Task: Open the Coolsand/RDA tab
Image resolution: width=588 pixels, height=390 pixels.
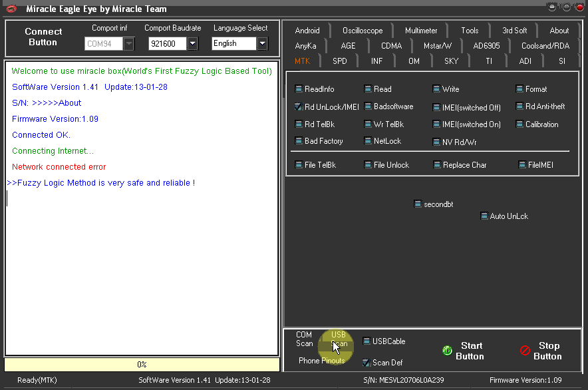Action: click(x=545, y=46)
